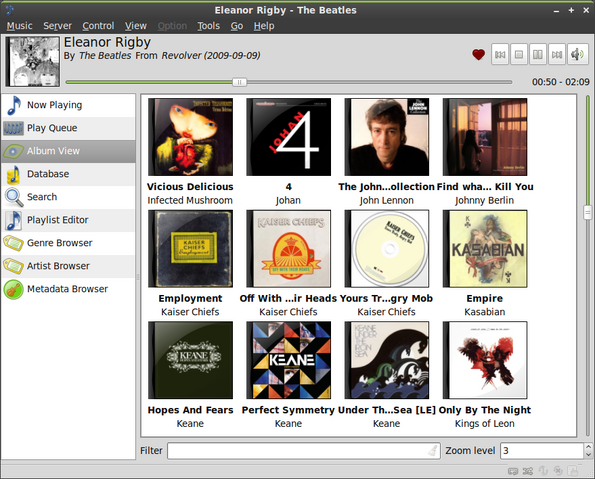Open the Genre Browser
Image resolution: width=595 pixels, height=479 pixels.
click(x=68, y=243)
